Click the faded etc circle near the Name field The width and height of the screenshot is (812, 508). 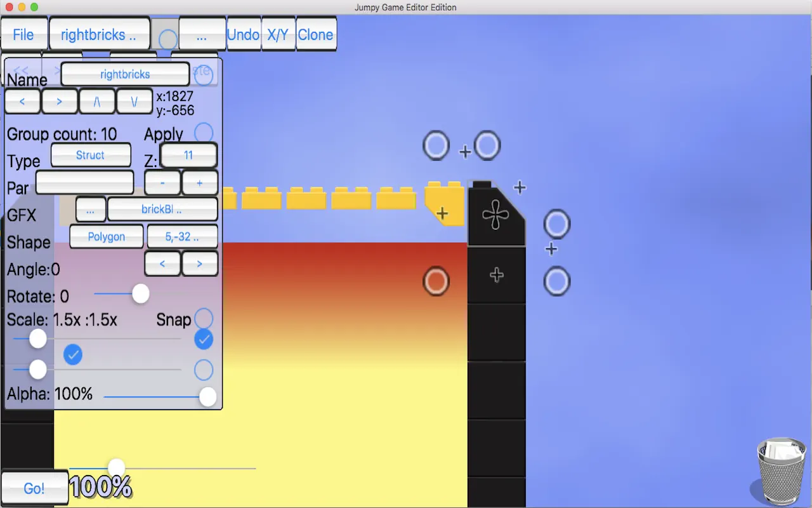click(x=203, y=74)
